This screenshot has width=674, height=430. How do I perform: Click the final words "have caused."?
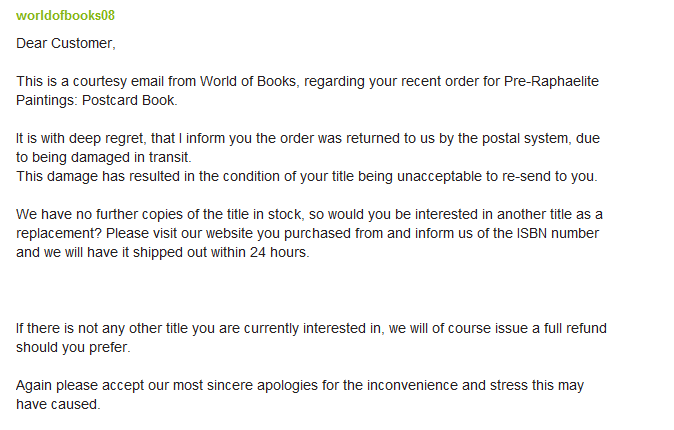58,404
